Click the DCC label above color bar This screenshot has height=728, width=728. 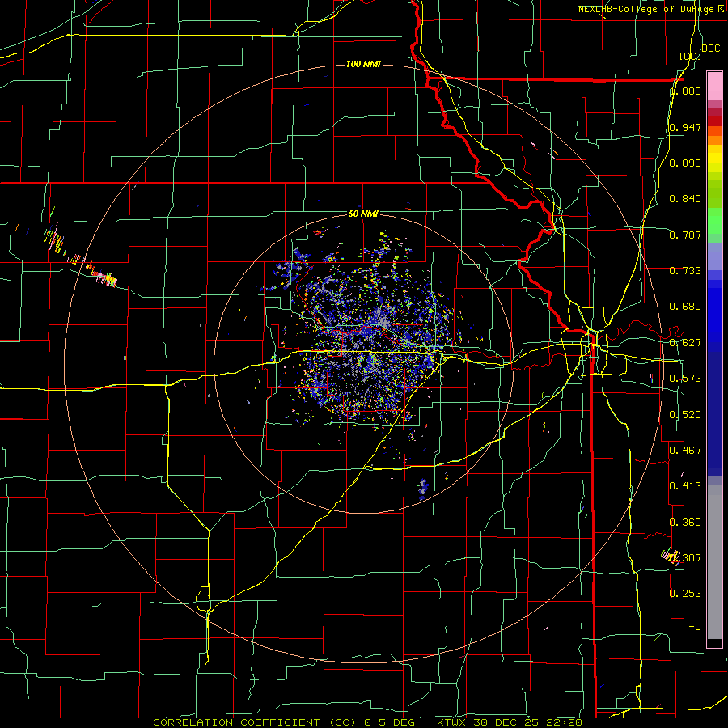pyautogui.click(x=711, y=49)
